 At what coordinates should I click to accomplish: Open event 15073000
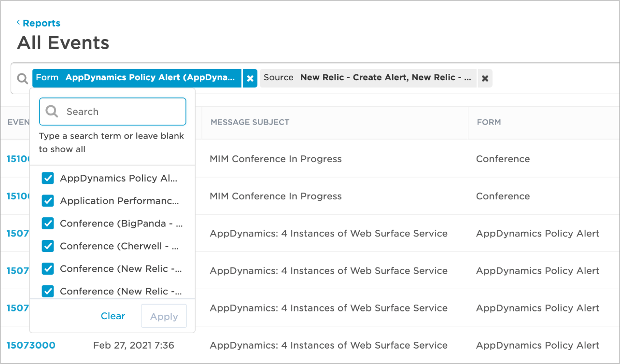31,345
